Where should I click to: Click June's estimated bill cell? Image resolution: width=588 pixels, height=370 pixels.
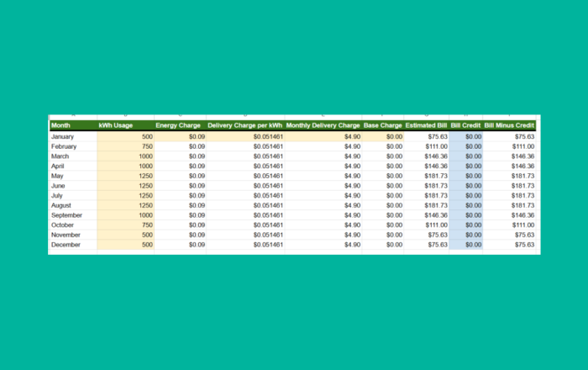click(x=427, y=186)
